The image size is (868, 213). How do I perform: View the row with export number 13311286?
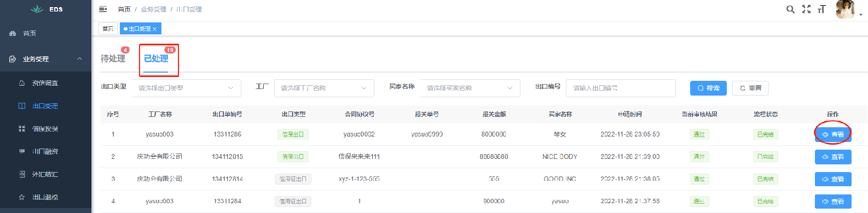click(x=833, y=134)
